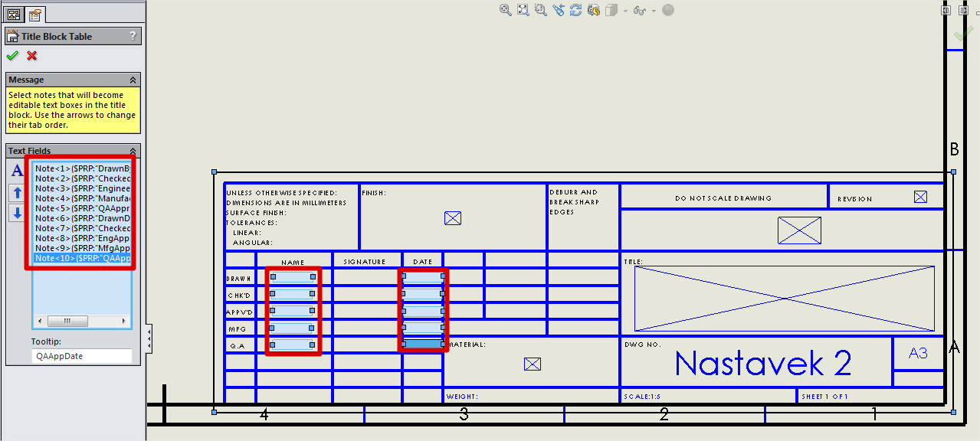Viewport: 980px width, 441px height.
Task: Collapse the Text Fields section
Action: coord(133,151)
